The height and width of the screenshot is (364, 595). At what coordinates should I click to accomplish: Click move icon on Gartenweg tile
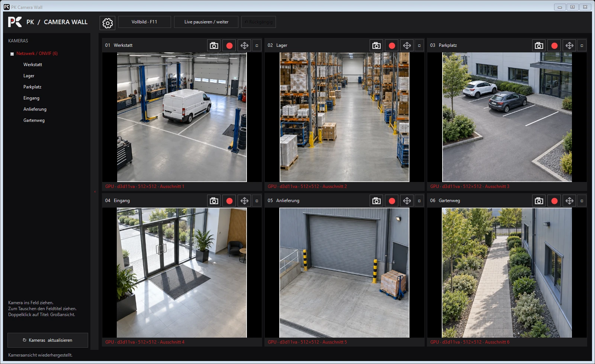(x=569, y=201)
